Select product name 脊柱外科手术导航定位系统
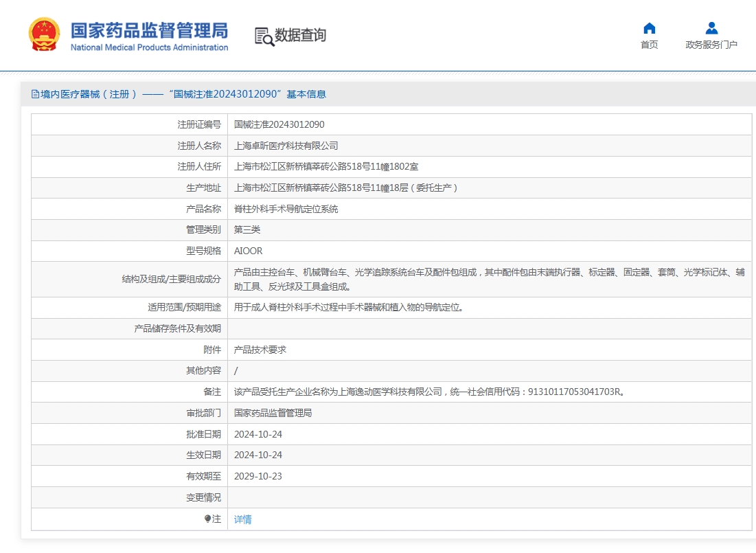Viewport: 756px width, 553px height. 286,209
